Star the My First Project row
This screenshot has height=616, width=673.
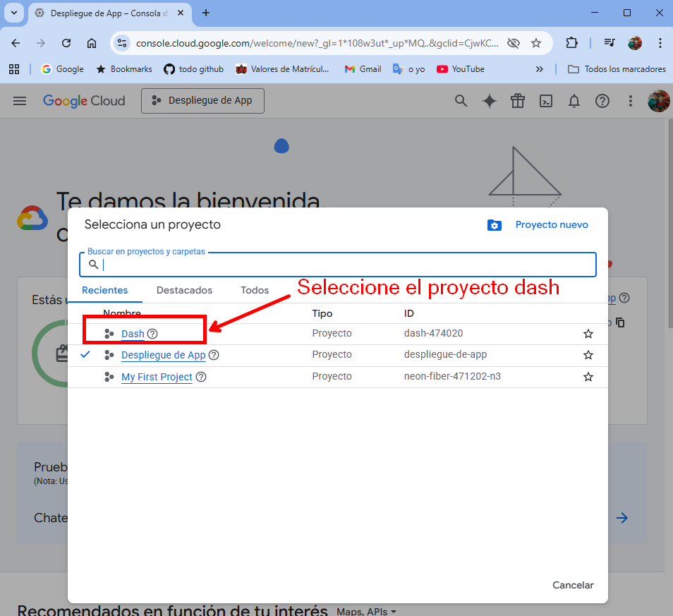pos(588,377)
